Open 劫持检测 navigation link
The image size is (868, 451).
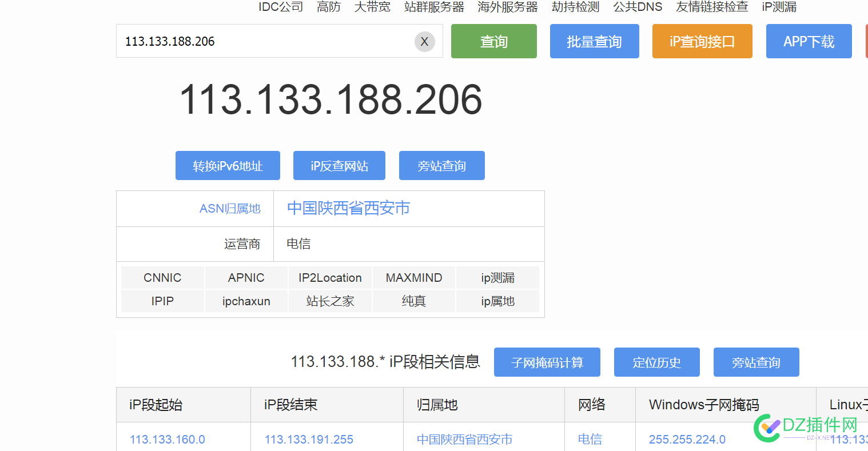[x=575, y=7]
